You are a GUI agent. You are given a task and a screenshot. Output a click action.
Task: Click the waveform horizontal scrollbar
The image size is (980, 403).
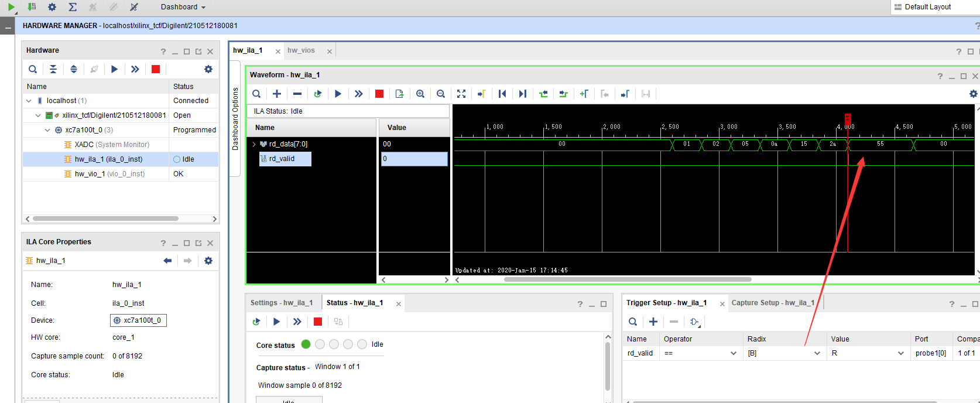pos(628,279)
